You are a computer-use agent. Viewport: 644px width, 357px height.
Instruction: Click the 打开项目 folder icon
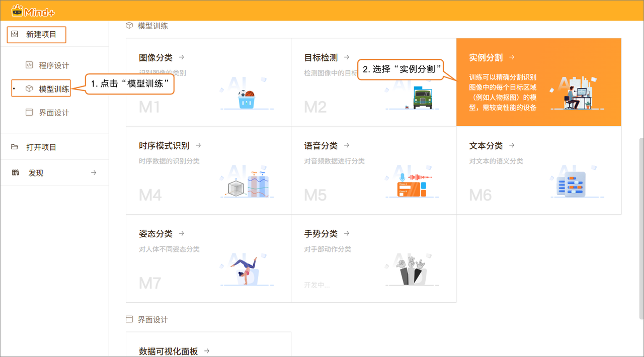pyautogui.click(x=15, y=147)
